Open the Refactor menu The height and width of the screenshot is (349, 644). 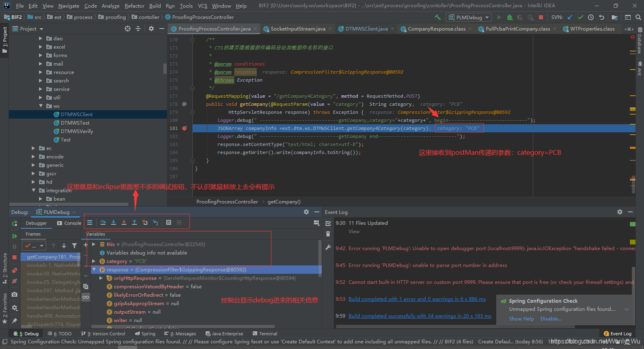coord(134,6)
